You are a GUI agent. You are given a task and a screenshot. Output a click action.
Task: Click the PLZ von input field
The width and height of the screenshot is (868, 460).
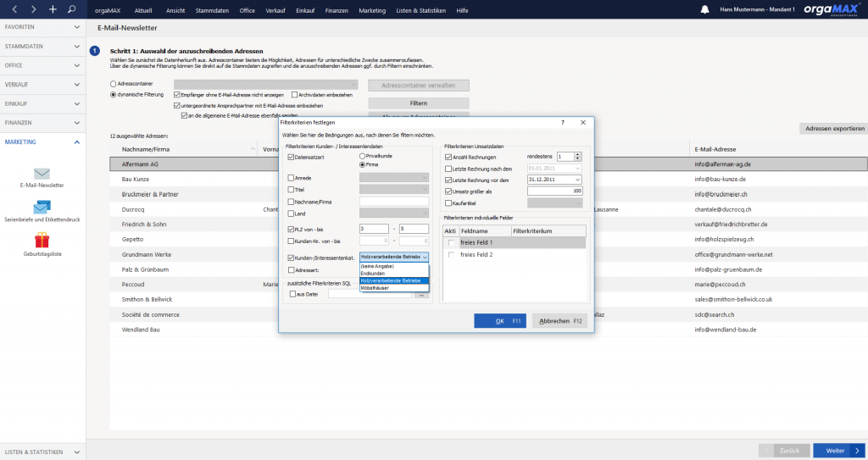[374, 229]
